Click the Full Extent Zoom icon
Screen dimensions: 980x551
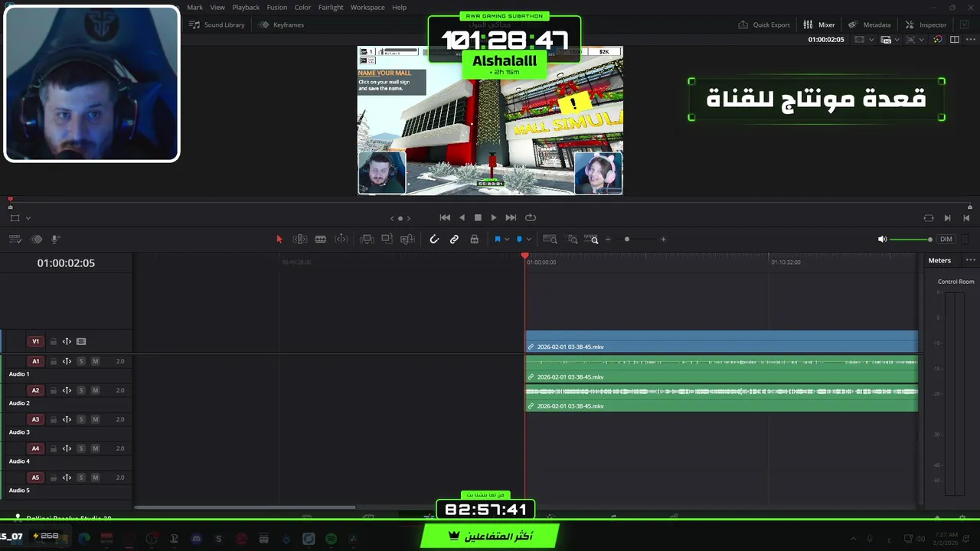550,240
